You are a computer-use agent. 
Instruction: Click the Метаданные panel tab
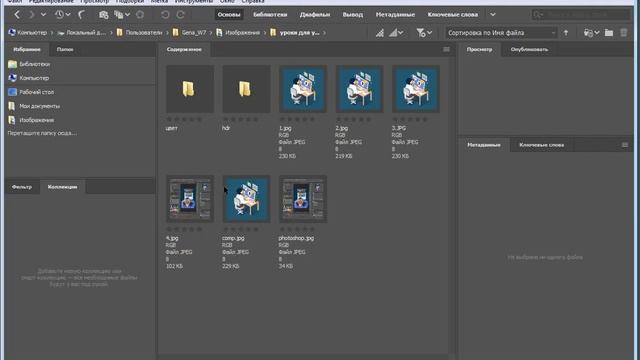click(484, 145)
